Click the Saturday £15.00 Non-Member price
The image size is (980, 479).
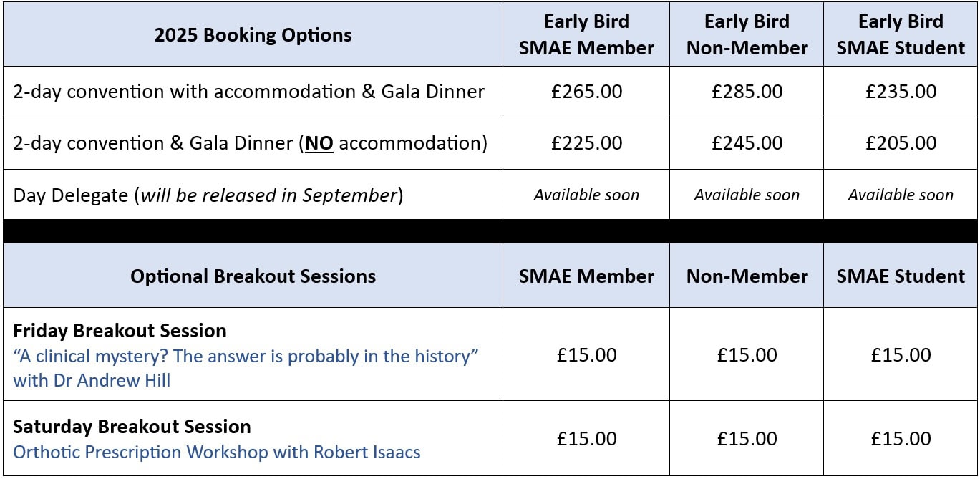point(747,439)
